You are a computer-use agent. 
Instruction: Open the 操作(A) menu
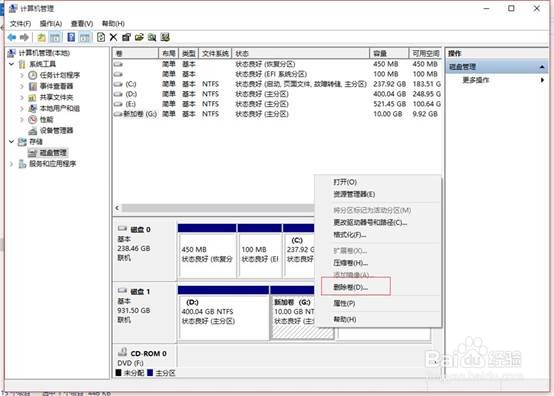(51, 24)
